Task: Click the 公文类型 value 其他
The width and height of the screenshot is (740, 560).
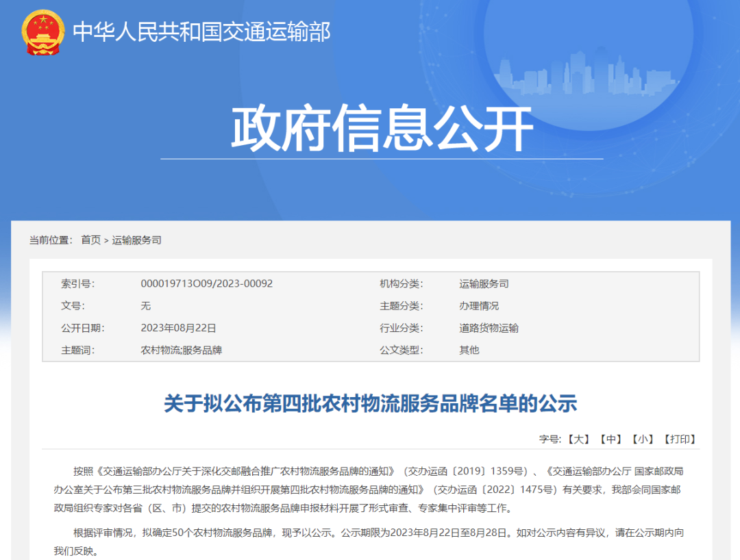Action: pyautogui.click(x=469, y=351)
